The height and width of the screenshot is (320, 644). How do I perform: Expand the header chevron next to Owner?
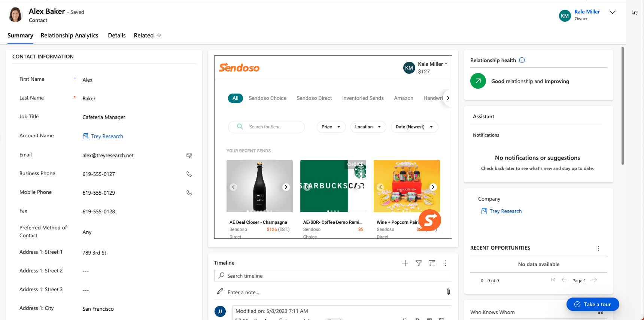[613, 12]
